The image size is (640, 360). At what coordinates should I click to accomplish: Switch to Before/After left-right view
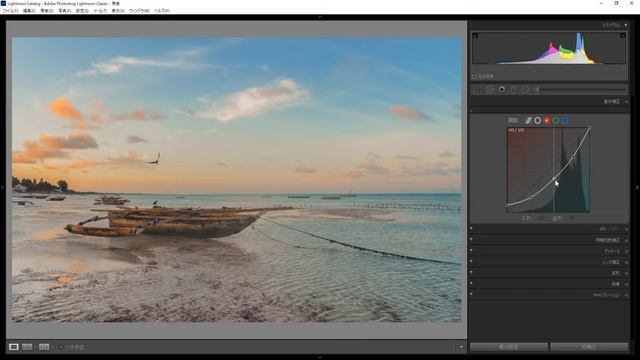[27, 347]
